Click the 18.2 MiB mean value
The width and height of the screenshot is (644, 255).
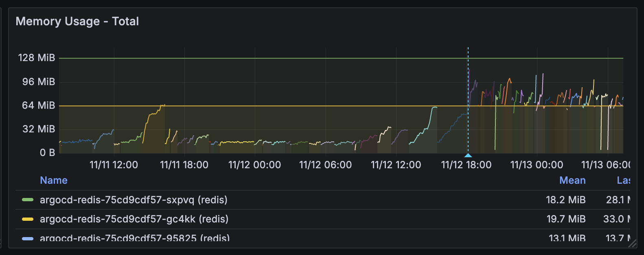coord(565,200)
